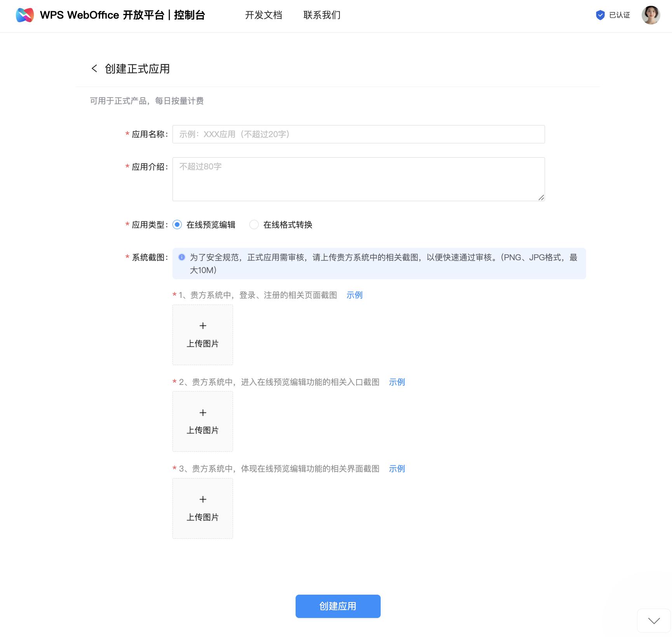Click the WPS WebOffice logo icon
Image resolution: width=672 pixels, height=637 pixels.
coord(25,15)
